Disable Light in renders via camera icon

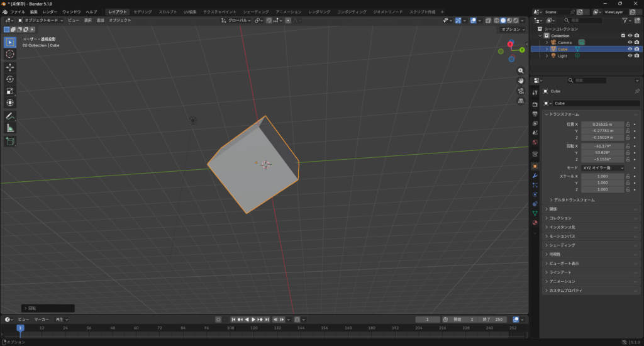click(636, 56)
